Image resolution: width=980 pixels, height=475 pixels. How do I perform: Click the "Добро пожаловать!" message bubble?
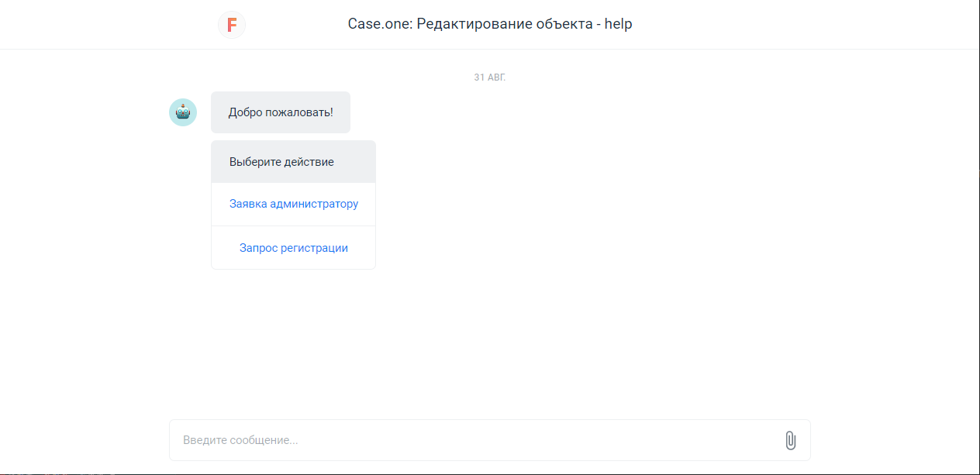pyautogui.click(x=281, y=112)
